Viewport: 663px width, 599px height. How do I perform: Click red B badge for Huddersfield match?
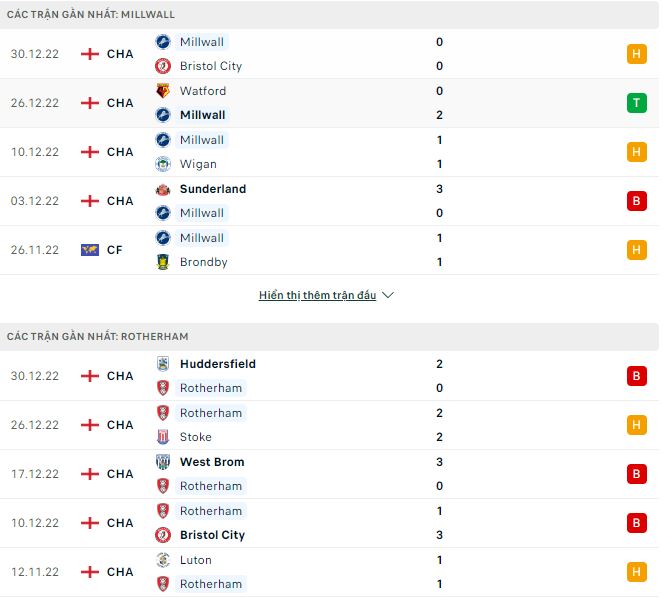pos(636,376)
